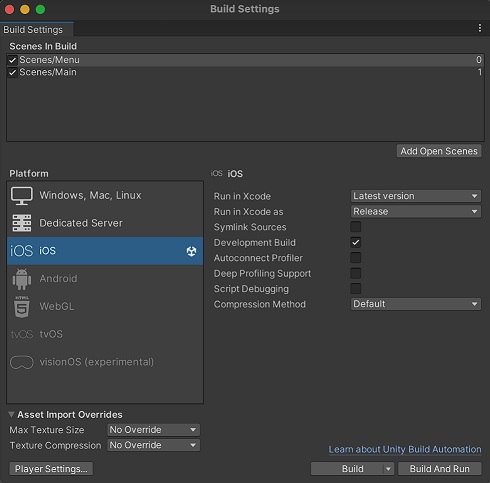Select WebGL platform

coord(105,306)
